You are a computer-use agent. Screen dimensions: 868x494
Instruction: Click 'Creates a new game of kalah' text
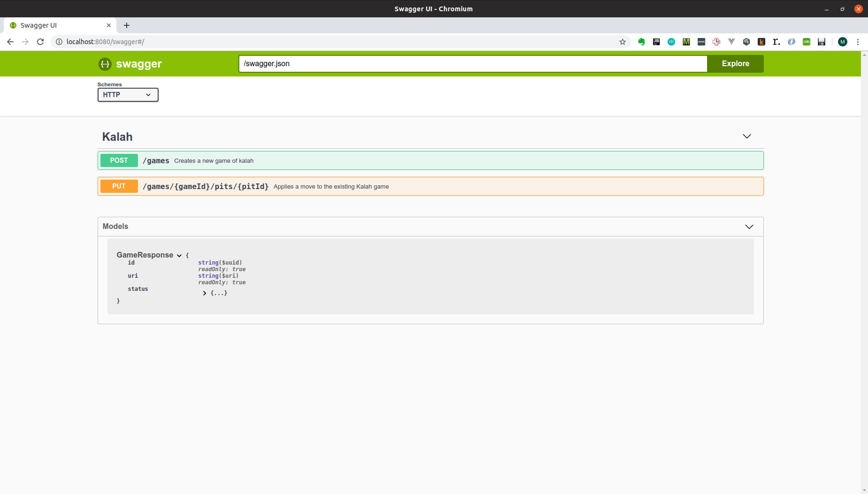pyautogui.click(x=213, y=161)
